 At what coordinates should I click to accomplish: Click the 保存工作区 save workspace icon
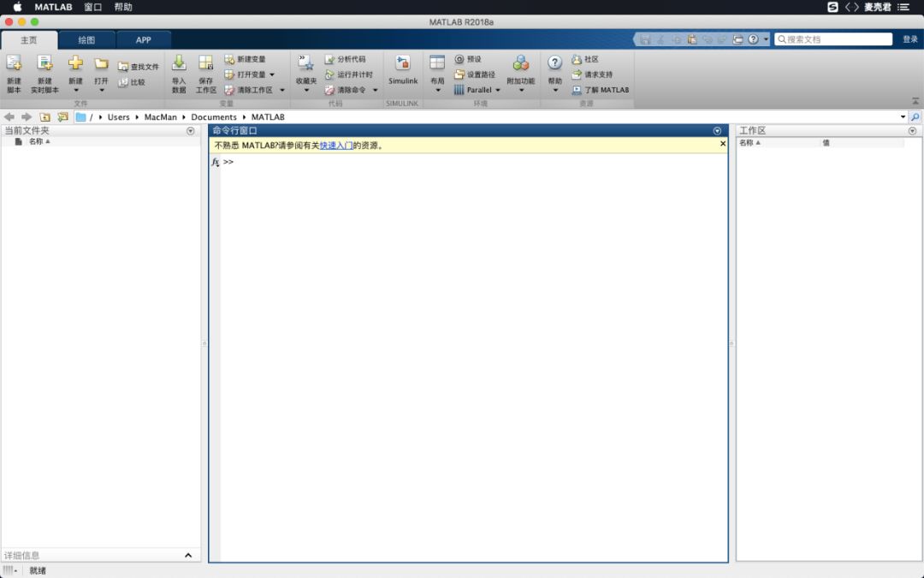(205, 63)
